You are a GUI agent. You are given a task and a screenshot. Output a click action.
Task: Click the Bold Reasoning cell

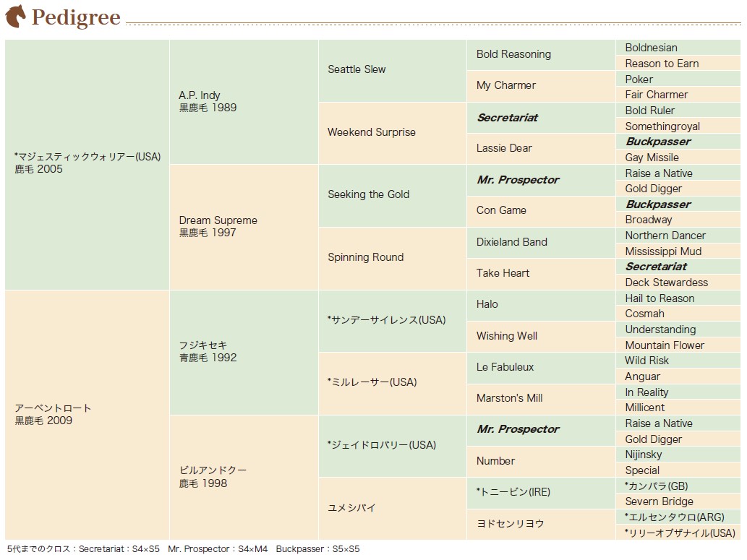tap(541, 55)
